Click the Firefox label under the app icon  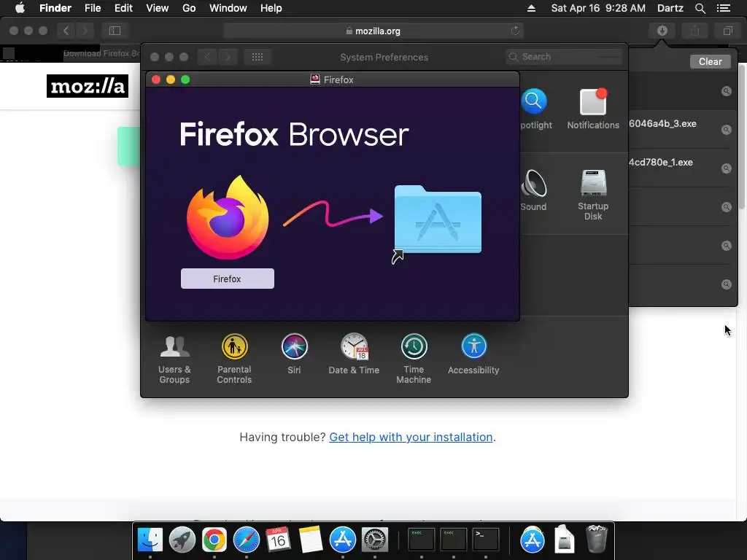[x=228, y=279]
